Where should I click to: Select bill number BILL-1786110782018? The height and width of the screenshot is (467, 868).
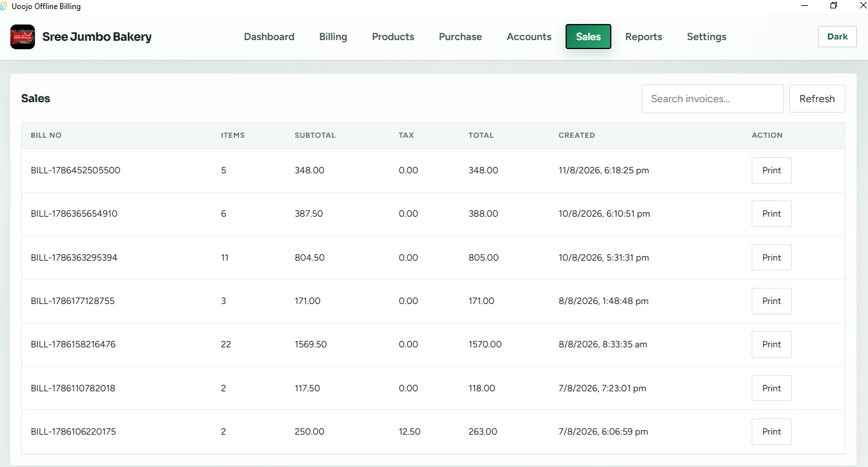click(x=73, y=388)
